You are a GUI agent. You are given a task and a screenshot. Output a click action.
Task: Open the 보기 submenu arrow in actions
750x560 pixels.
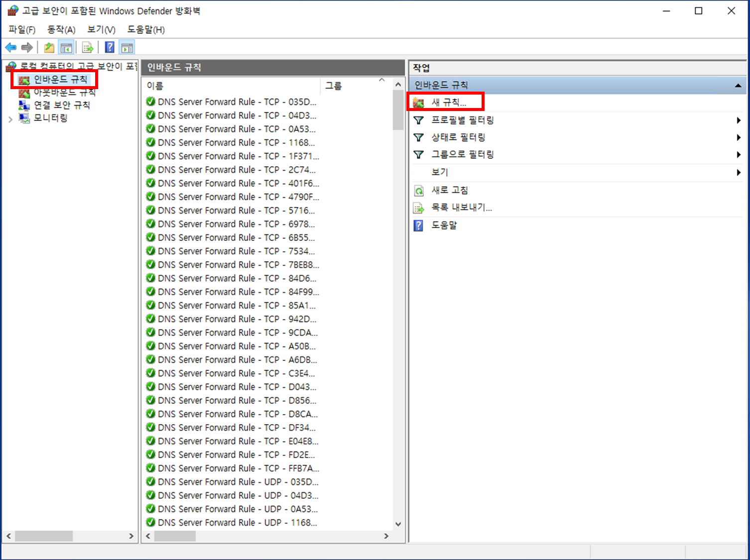click(x=739, y=172)
